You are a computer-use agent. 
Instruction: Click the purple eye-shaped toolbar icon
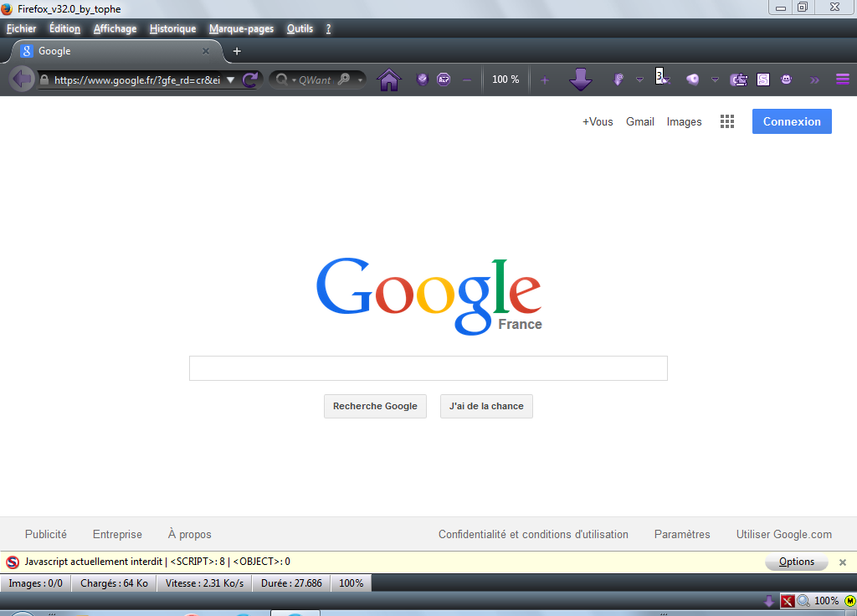[x=692, y=80]
